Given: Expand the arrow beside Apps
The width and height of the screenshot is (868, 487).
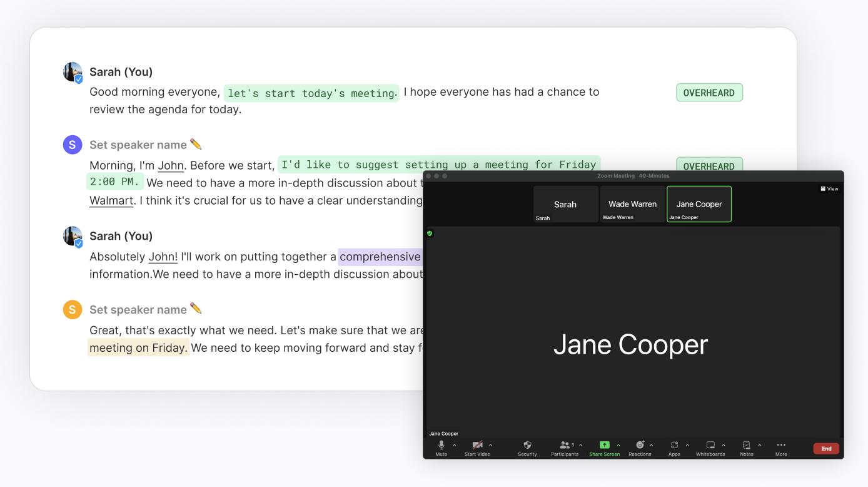Looking at the screenshot, I should click(687, 445).
